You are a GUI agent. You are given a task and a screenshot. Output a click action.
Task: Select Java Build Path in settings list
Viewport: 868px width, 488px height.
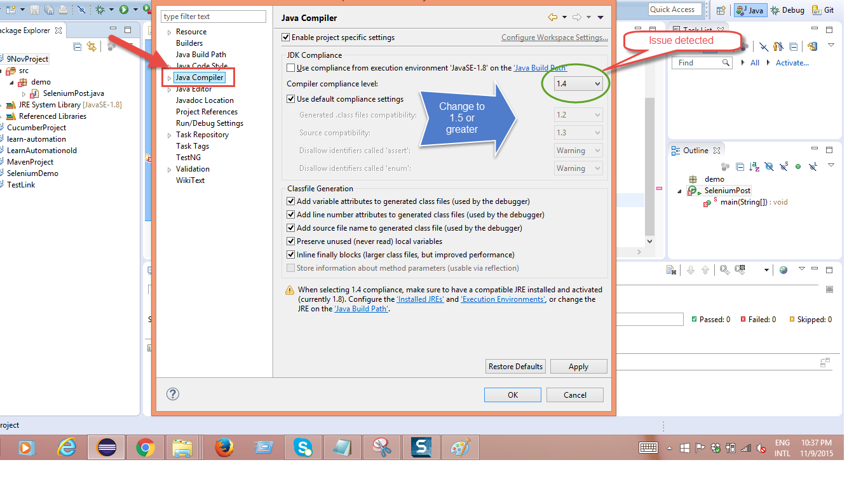pos(201,55)
